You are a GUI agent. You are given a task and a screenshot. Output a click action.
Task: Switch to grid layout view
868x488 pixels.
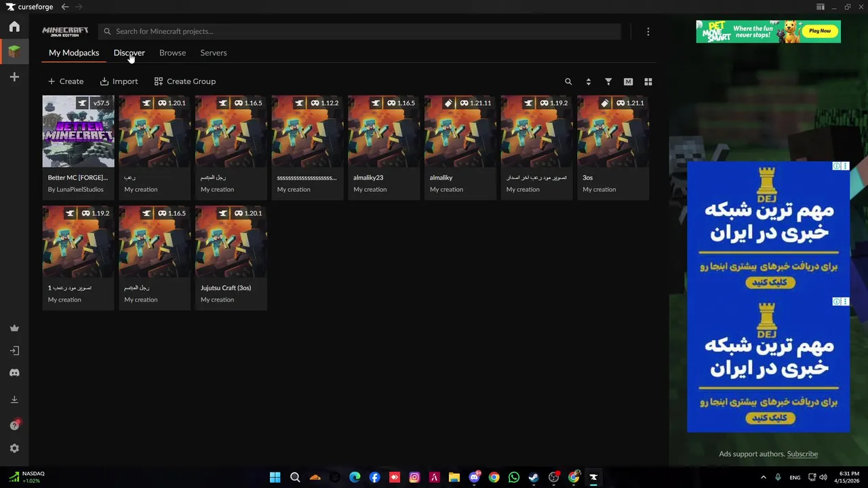[x=648, y=81]
